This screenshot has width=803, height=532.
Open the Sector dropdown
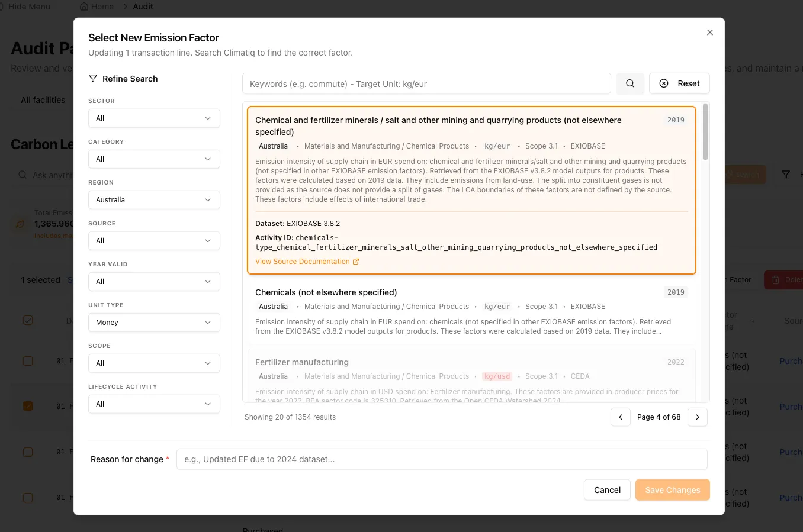(154, 118)
